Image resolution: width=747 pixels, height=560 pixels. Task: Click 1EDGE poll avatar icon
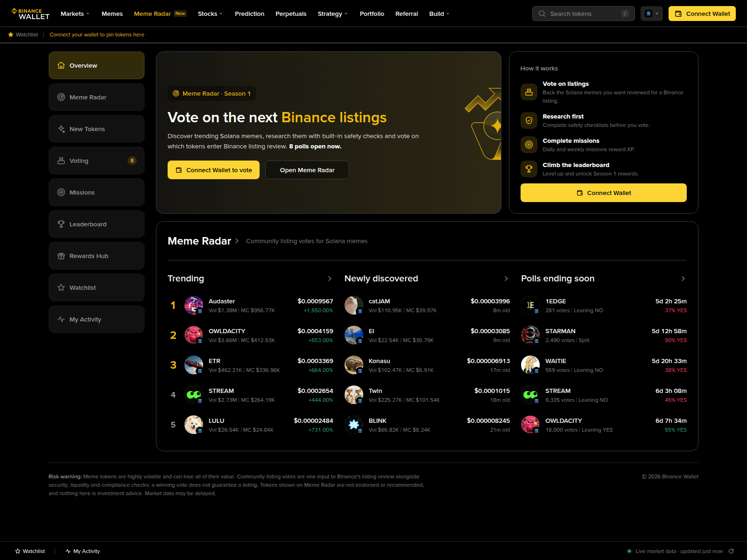[530, 305]
